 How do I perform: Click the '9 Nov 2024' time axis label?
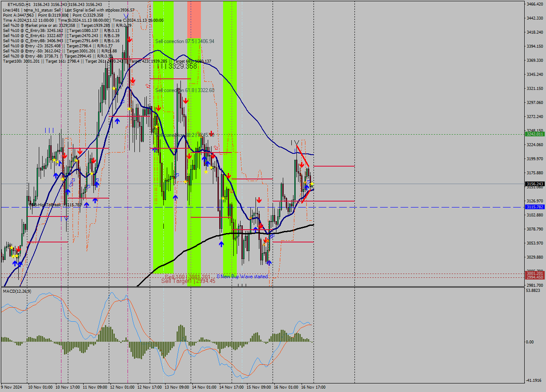point(12,387)
